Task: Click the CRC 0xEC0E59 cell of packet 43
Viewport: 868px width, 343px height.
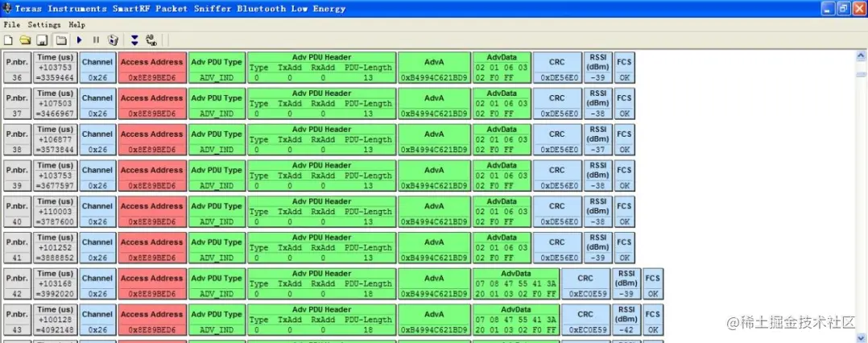Action: click(585, 319)
